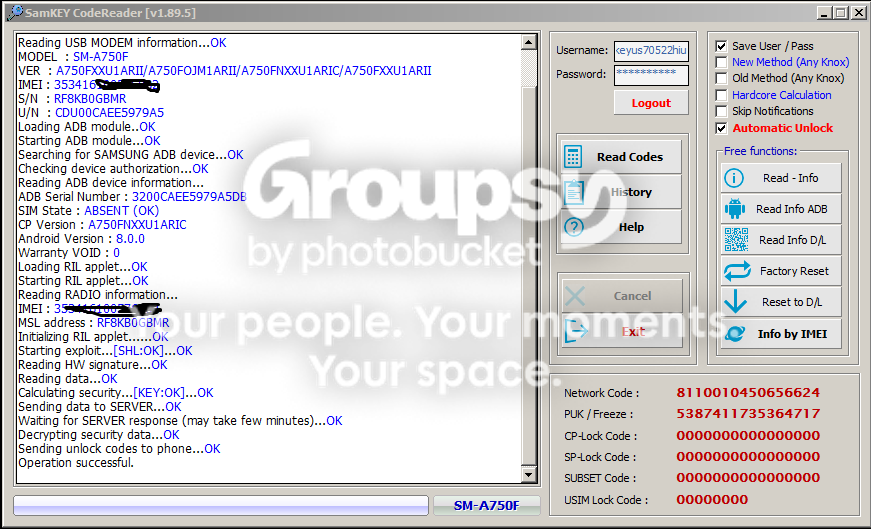The width and height of the screenshot is (871, 529).
Task: Click the SUBSET Code value
Action: pos(748,478)
